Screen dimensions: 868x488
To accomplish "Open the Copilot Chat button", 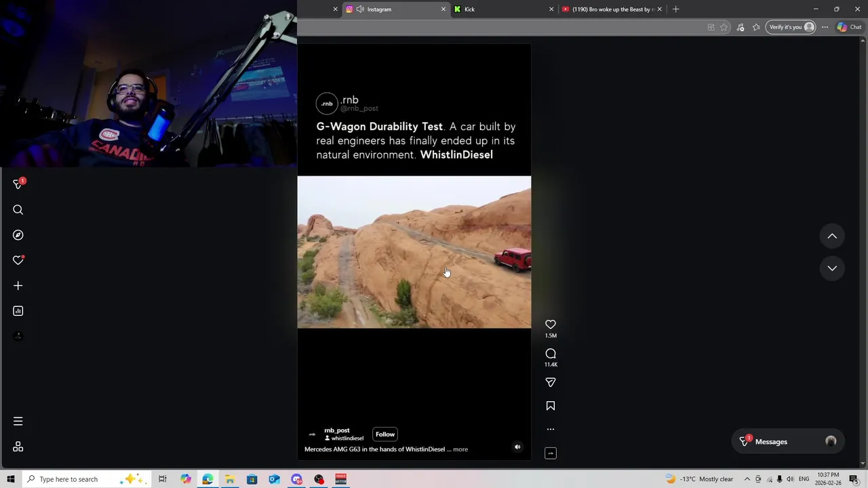I will click(849, 27).
